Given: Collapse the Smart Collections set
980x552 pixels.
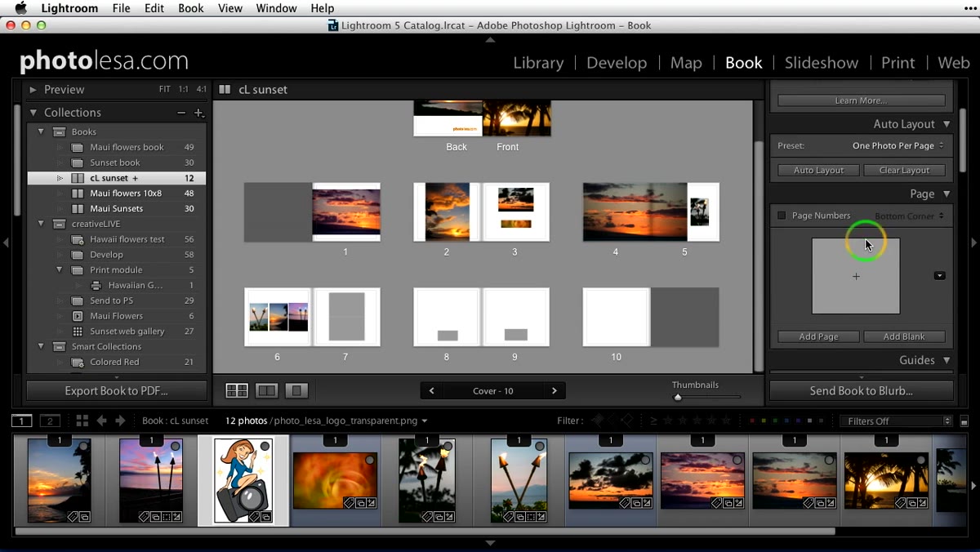Looking at the screenshot, I should [x=41, y=347].
